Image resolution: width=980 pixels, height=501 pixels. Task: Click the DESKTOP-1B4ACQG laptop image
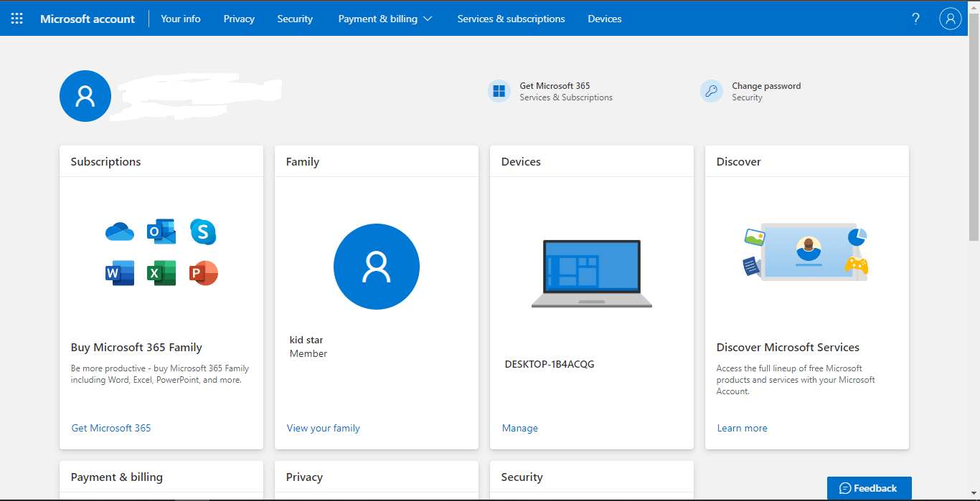592,273
